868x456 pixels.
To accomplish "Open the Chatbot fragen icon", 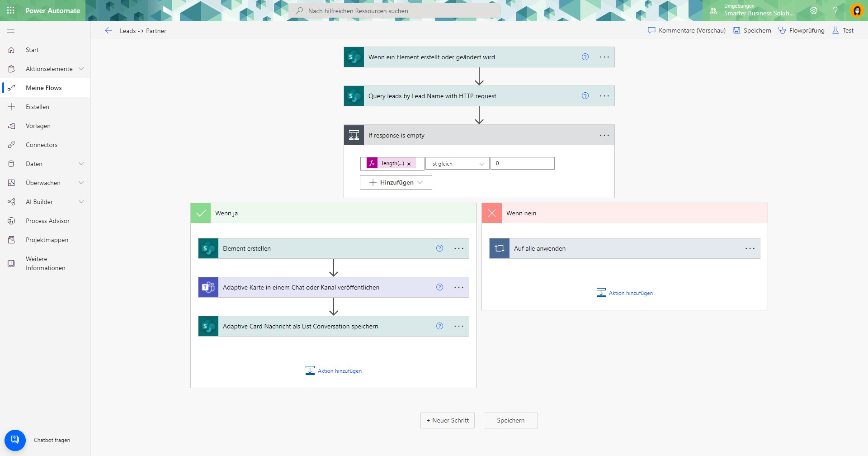I will point(15,439).
